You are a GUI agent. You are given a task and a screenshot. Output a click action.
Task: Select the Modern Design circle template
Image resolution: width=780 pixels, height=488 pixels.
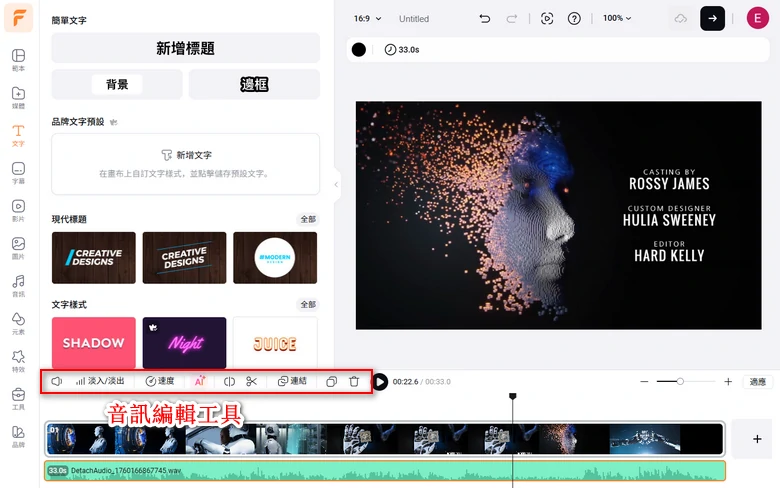point(275,258)
